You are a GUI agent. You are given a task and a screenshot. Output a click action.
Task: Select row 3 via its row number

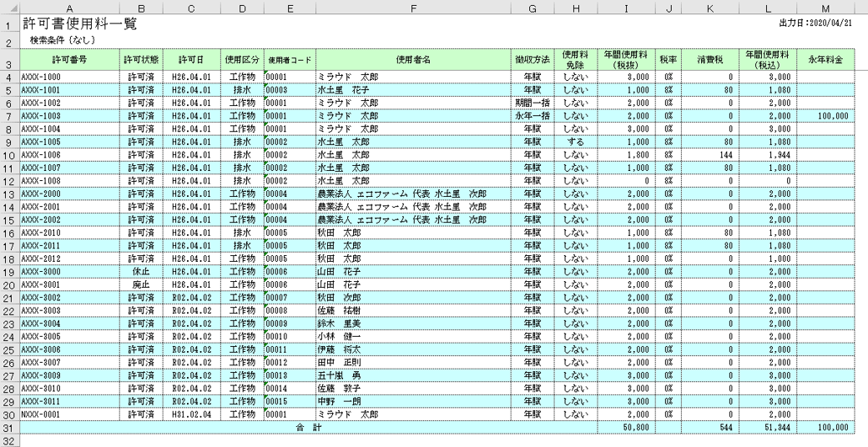pyautogui.click(x=9, y=60)
